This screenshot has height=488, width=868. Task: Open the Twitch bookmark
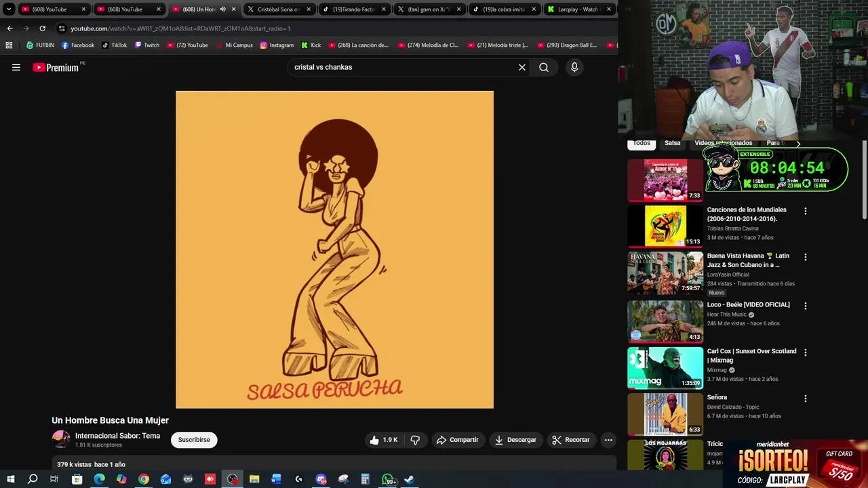point(147,45)
